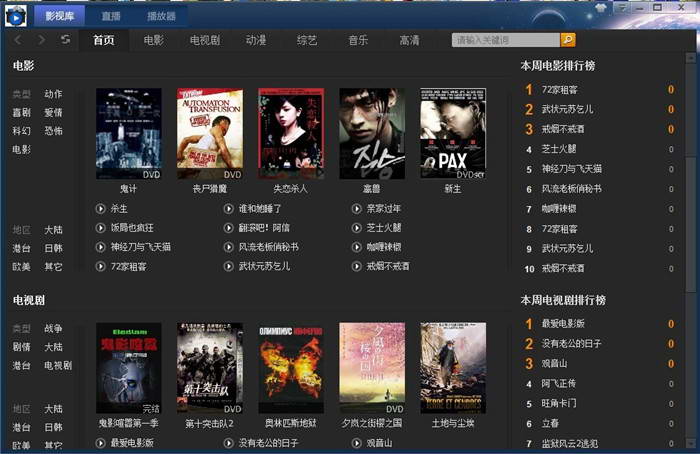Filter movies by 喜剧 genre

pyautogui.click(x=21, y=112)
